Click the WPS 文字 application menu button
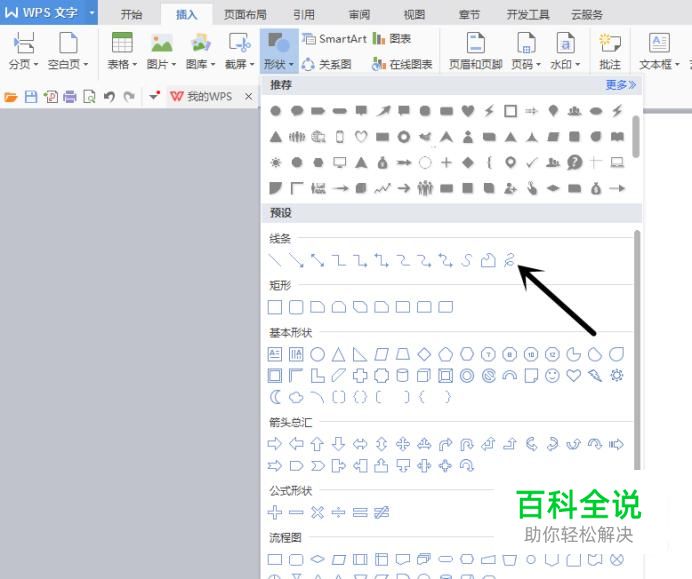The width and height of the screenshot is (692, 579). 49,12
